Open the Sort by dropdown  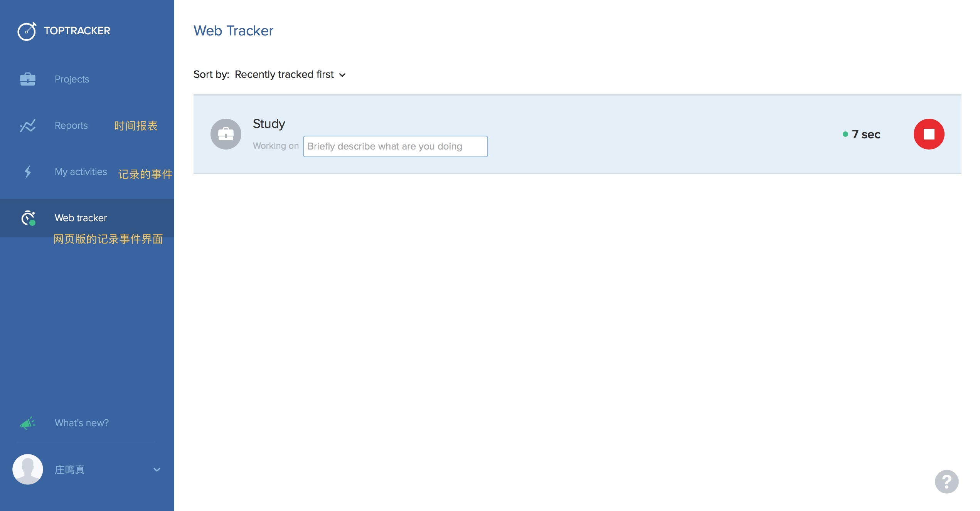click(x=285, y=74)
